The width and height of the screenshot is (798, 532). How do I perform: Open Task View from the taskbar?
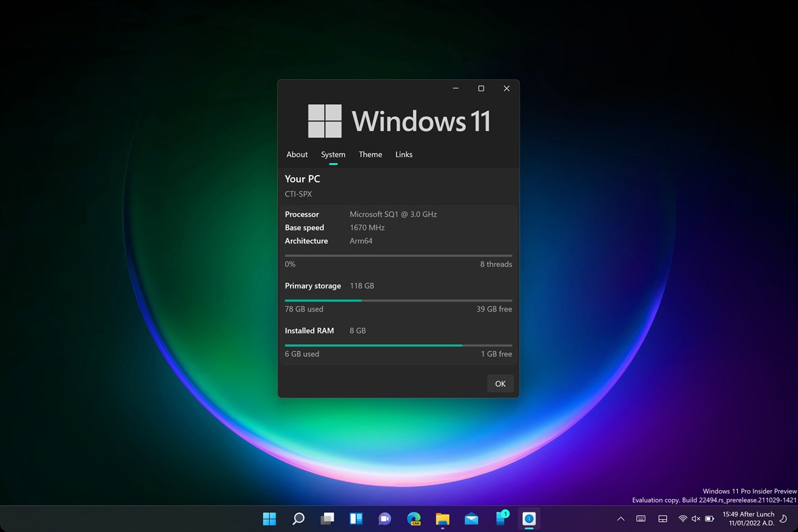(327, 518)
